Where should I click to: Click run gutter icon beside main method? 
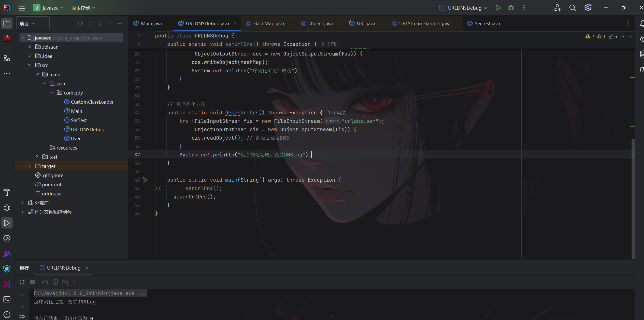click(x=145, y=180)
